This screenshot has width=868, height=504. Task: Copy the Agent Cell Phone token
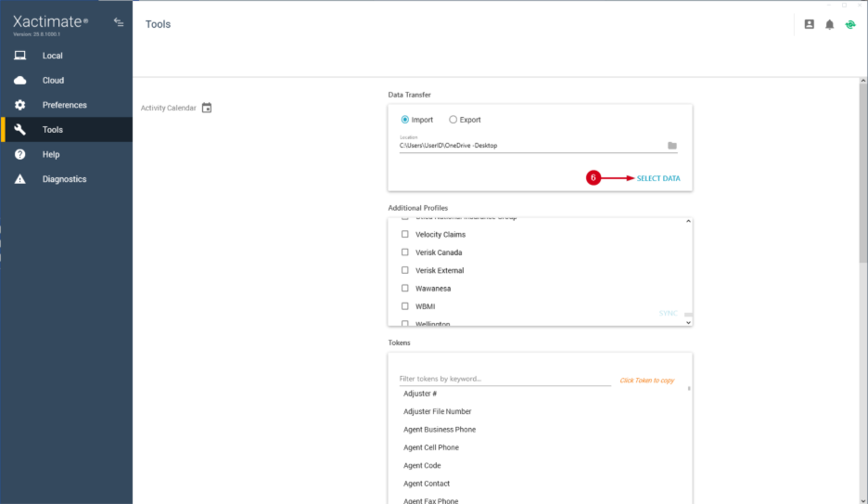(x=430, y=447)
